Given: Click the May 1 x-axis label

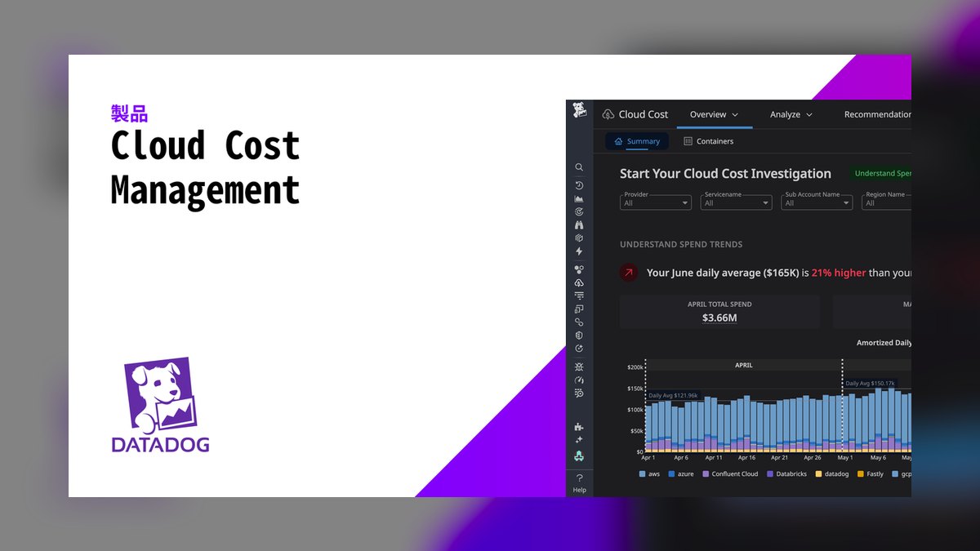Looking at the screenshot, I should click(x=844, y=458).
